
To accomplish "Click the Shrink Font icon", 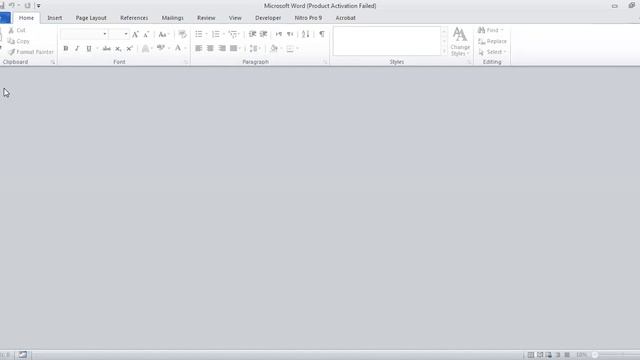I will [x=146, y=34].
